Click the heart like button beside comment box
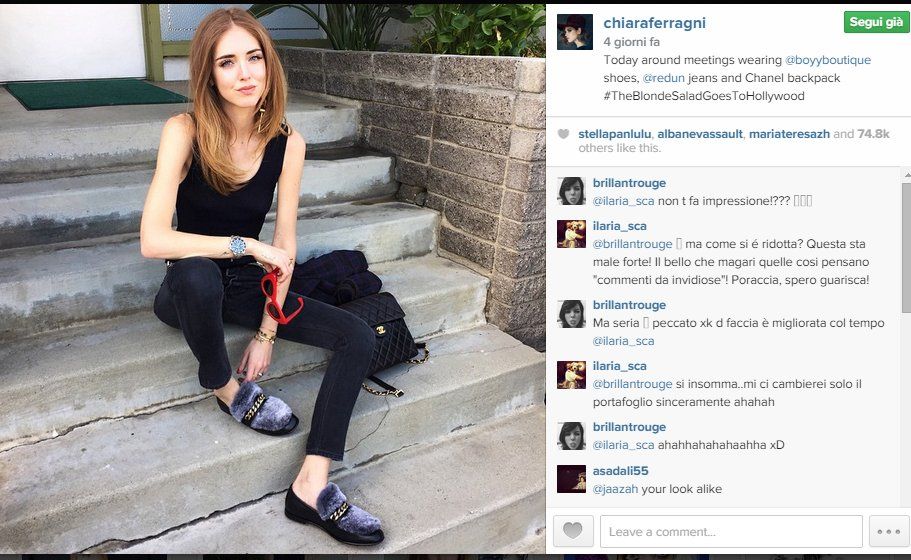The width and height of the screenshot is (911, 560). tap(573, 531)
